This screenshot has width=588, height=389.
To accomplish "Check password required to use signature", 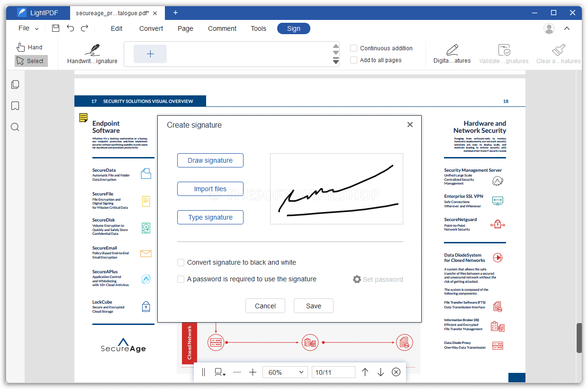I will pos(181,279).
